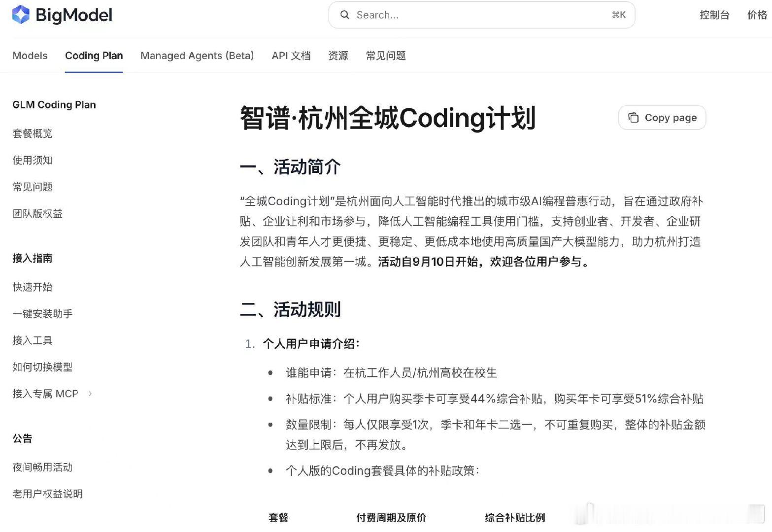Click the ⌘K shortcut hint
Screen dimensions: 772x532
pyautogui.click(x=619, y=15)
